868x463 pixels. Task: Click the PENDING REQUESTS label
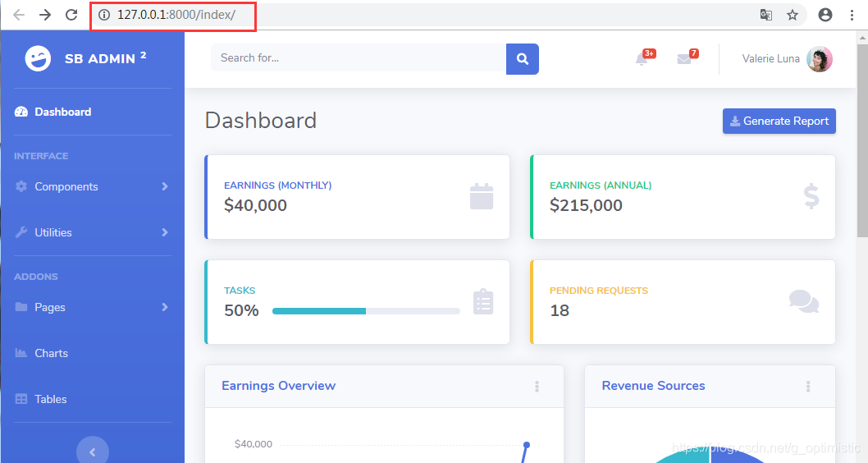[x=598, y=291]
